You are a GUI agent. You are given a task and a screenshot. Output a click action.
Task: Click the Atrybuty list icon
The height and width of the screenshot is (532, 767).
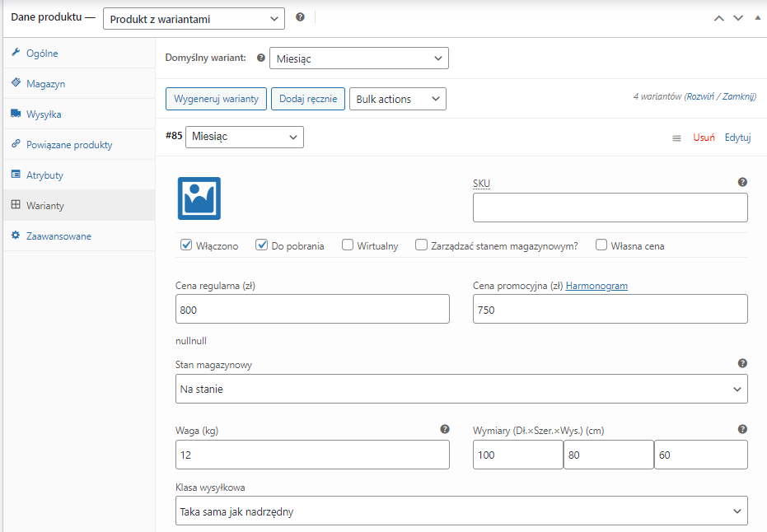pos(16,174)
